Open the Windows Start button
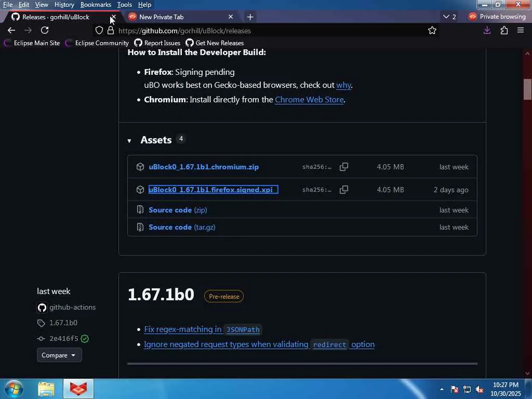The image size is (532, 399). (14, 389)
